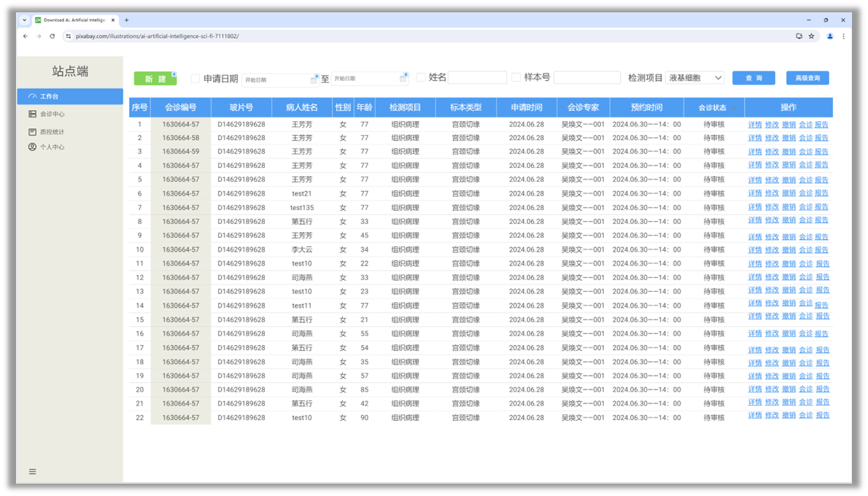
Task: Open the 个人中心 user icon
Action: [32, 147]
